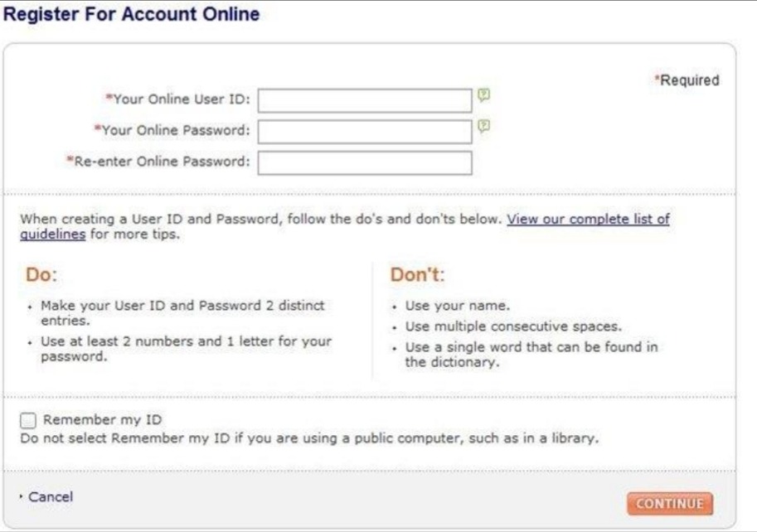Enable the Remember my ID checkbox
The width and height of the screenshot is (757, 532).
(29, 420)
